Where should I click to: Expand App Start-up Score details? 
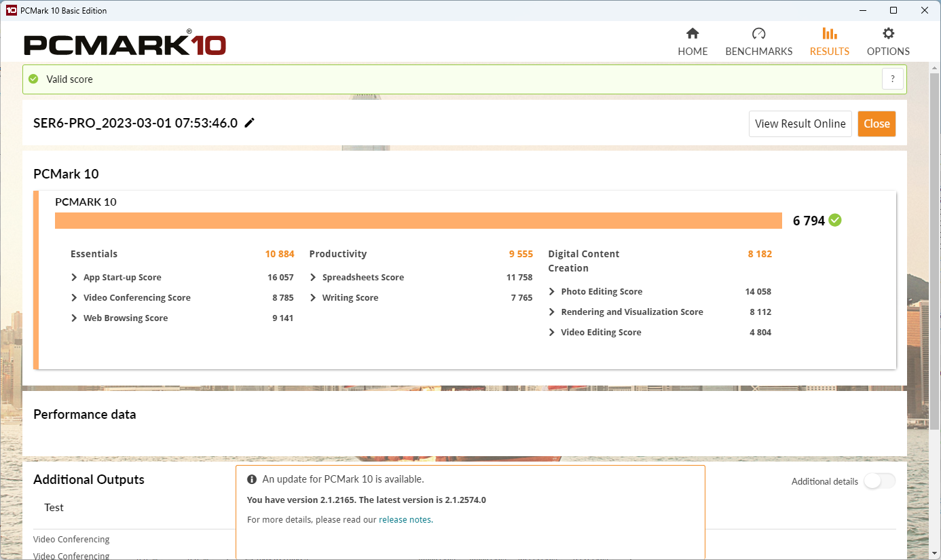[x=74, y=277]
